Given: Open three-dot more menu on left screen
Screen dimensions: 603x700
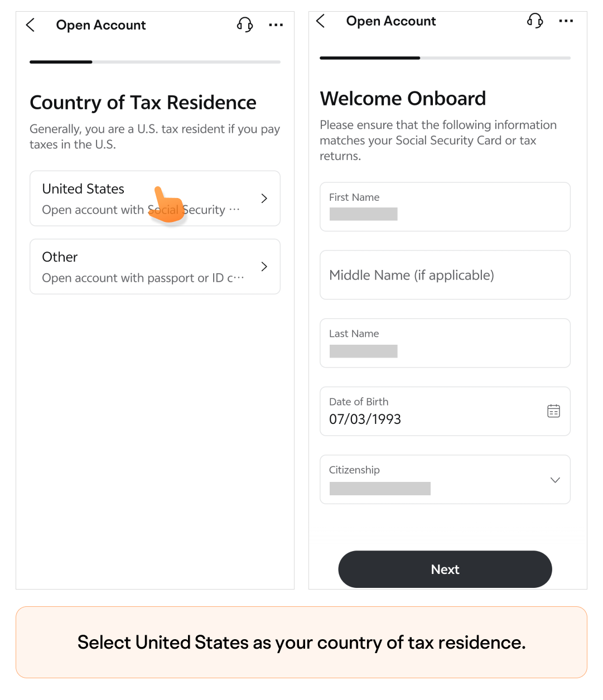Looking at the screenshot, I should pos(276,25).
